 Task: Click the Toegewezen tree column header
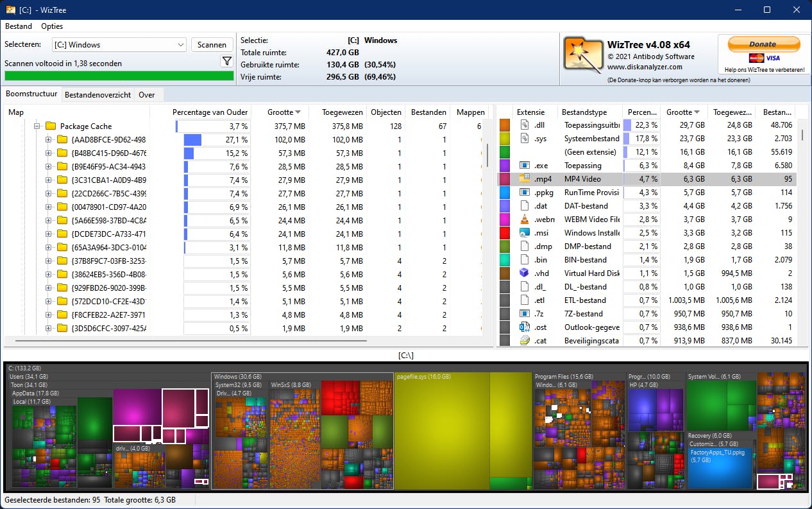point(338,112)
